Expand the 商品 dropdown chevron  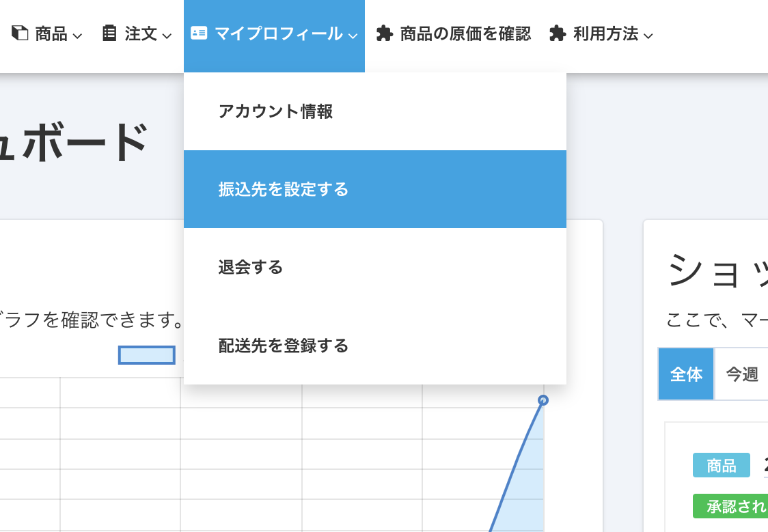pos(77,36)
